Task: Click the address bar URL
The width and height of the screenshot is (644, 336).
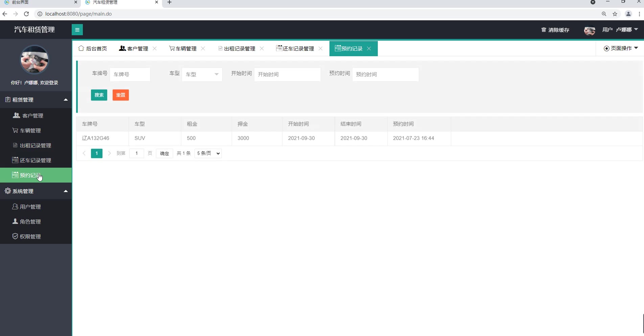Action: coord(78,14)
